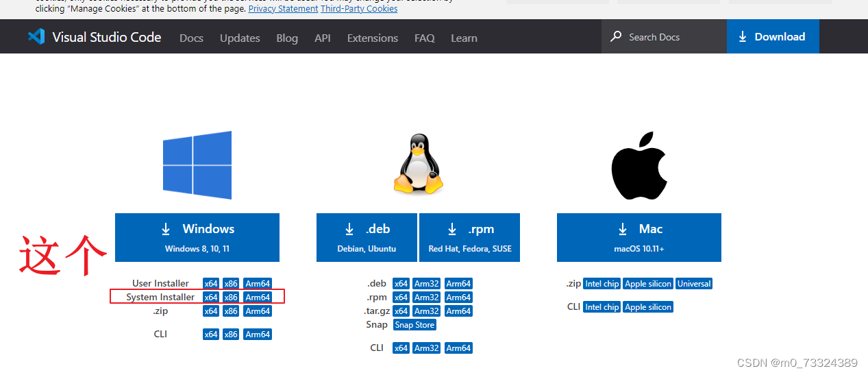
Task: Click the 'System Installer' label text
Action: [x=160, y=298]
